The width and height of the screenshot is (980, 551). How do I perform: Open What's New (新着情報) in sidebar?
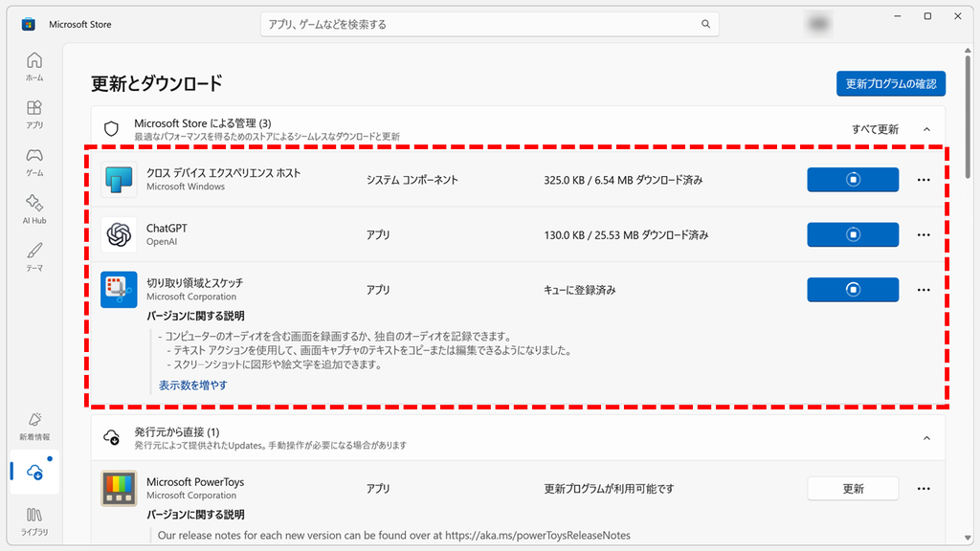(x=34, y=426)
